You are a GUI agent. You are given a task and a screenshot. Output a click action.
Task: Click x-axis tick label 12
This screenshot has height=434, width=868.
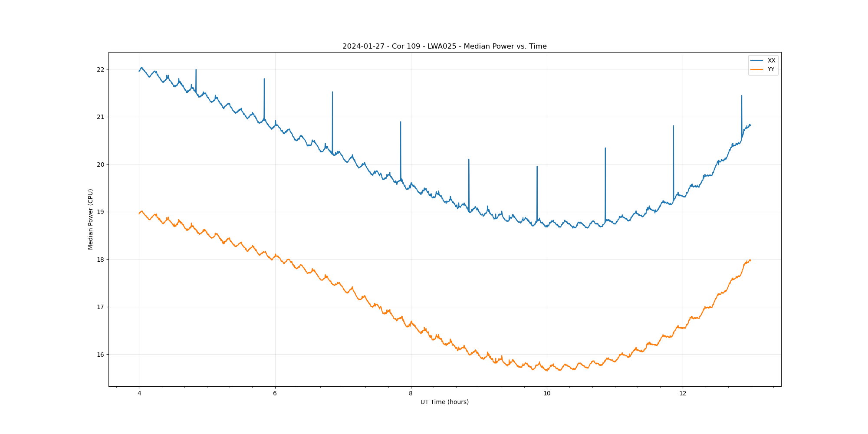pos(683,394)
